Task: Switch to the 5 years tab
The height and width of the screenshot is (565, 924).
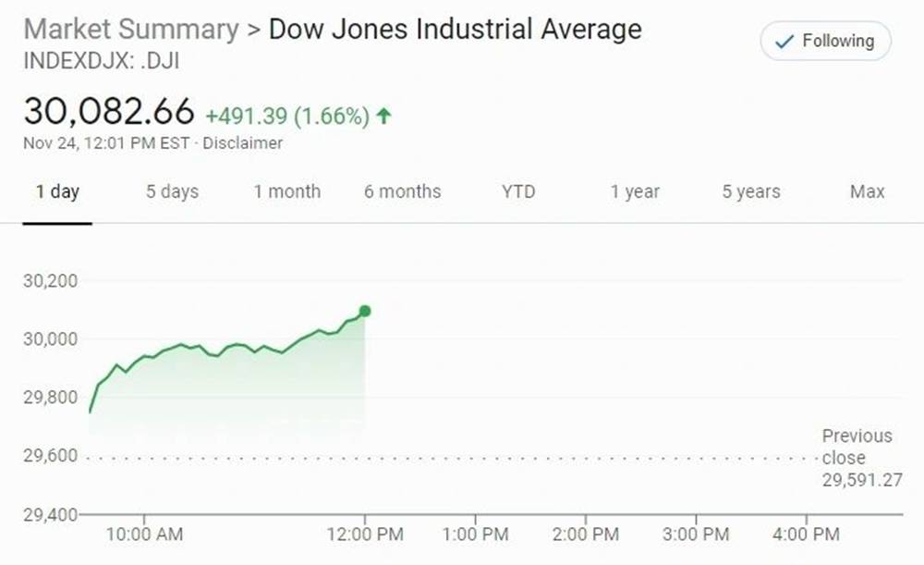Action: pyautogui.click(x=750, y=192)
